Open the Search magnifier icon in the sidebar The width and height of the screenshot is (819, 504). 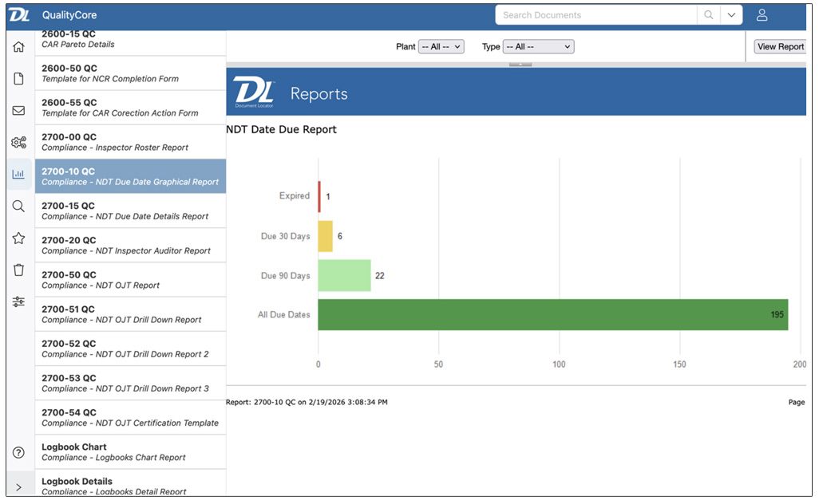click(x=18, y=206)
